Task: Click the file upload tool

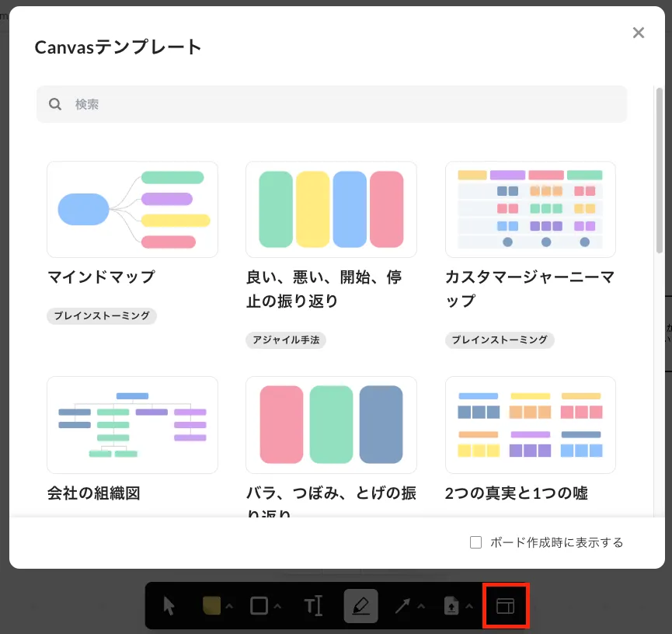Action: coord(451,606)
